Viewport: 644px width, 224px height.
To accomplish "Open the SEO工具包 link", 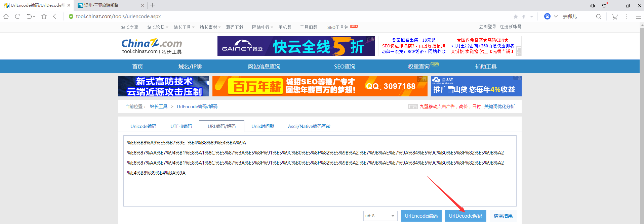I will click(x=338, y=27).
